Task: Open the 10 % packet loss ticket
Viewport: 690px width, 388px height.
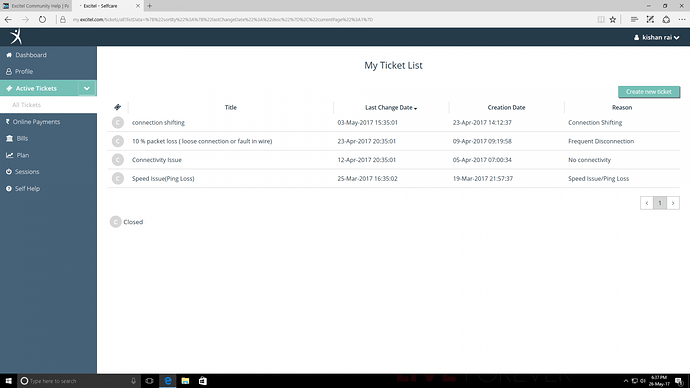Action: click(202, 141)
